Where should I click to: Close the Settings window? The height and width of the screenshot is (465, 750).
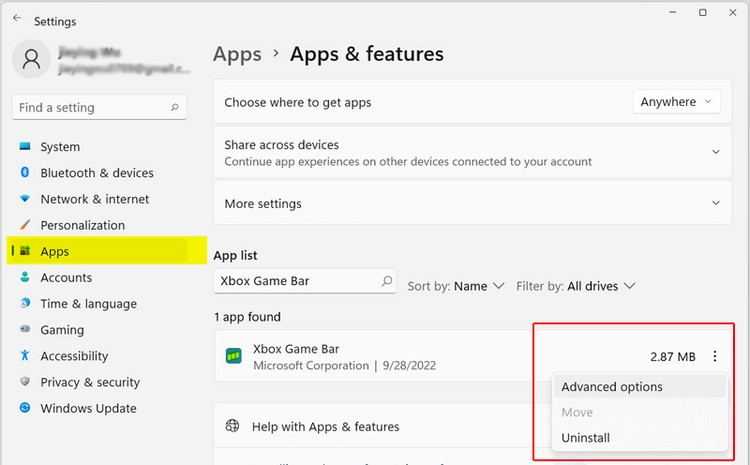tap(733, 12)
